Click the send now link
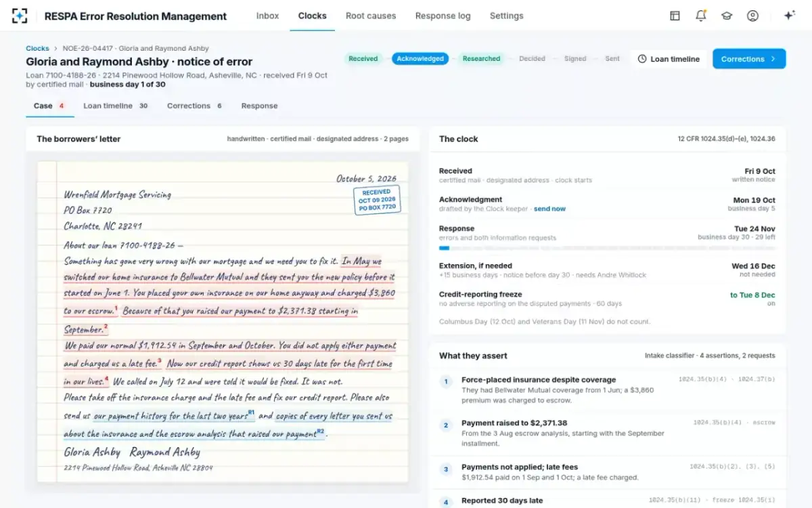Viewport: 812px width, 508px height. (x=549, y=209)
